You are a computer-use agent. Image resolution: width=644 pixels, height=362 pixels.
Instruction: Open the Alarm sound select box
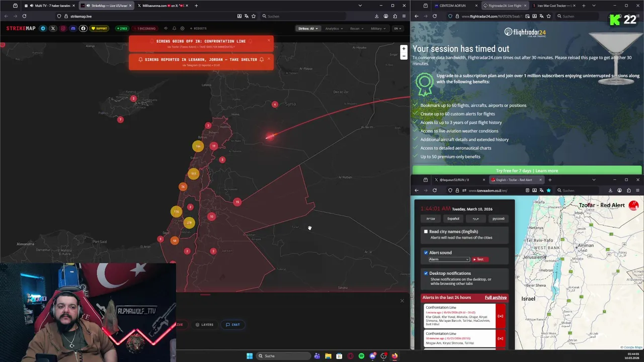449,259
